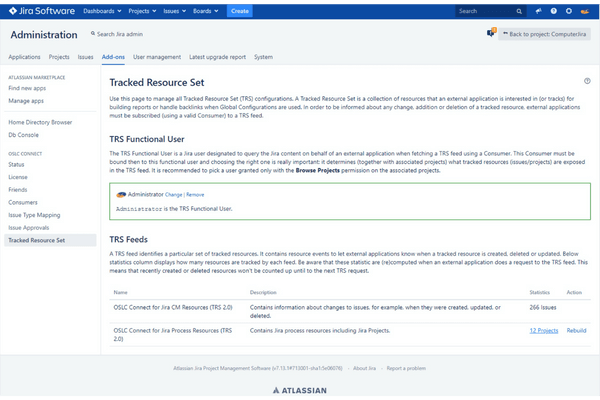
Task: Click Rebuild for the Process Resources feed
Action: (576, 330)
